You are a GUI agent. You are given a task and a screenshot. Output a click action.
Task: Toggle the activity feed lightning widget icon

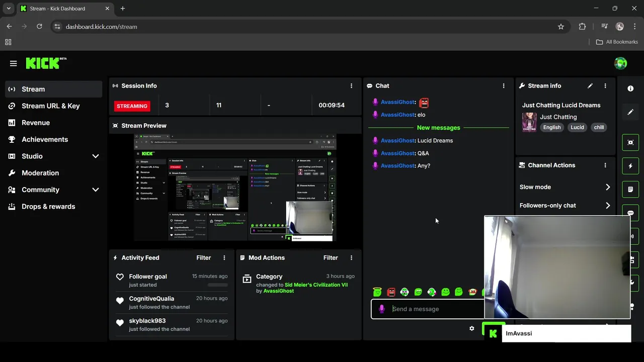pos(630,166)
